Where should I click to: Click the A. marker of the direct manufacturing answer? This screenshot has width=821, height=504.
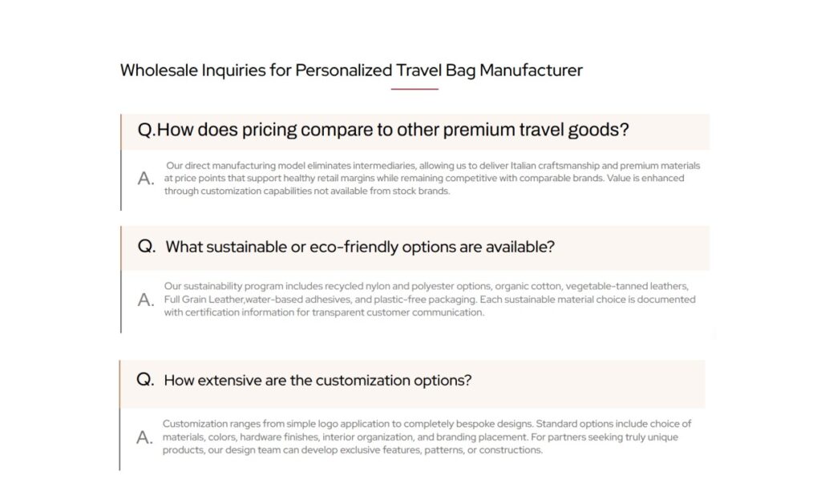tap(146, 179)
